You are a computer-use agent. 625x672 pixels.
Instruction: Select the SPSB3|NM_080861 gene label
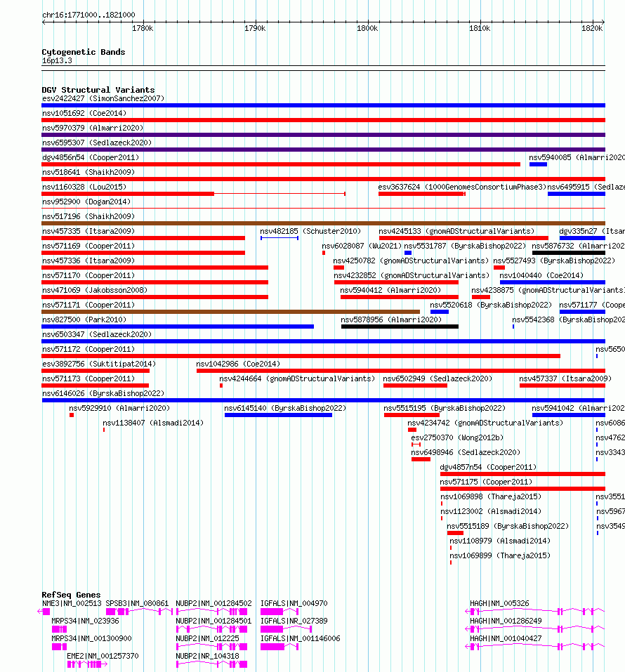pyautogui.click(x=137, y=603)
